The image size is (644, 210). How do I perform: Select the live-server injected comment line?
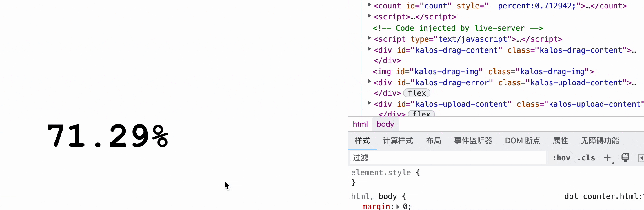pos(458,28)
